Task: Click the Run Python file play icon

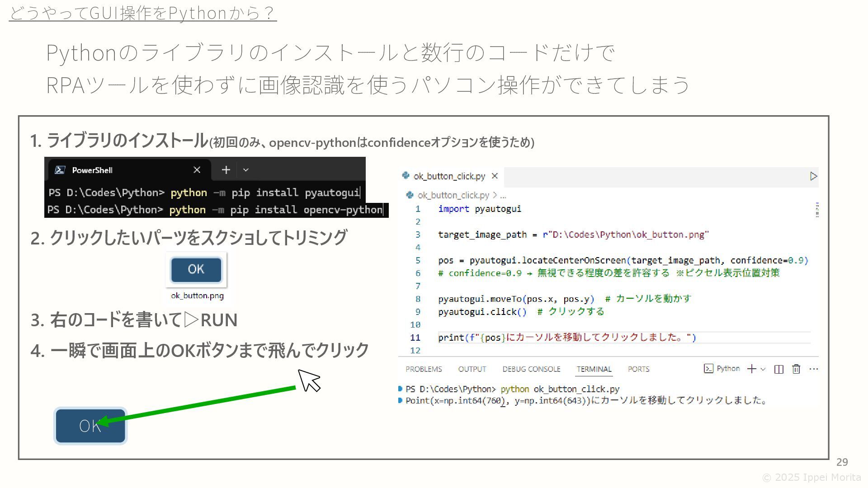Action: pyautogui.click(x=813, y=176)
